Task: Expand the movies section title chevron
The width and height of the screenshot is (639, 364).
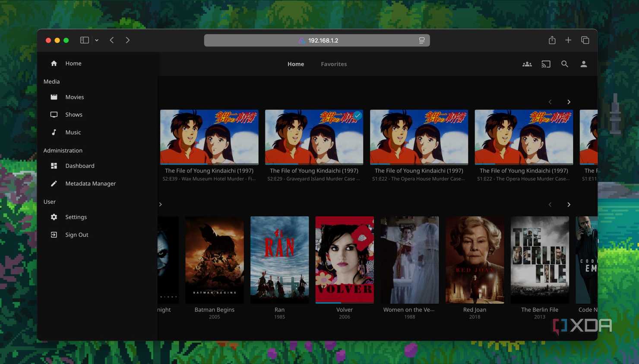Action: coord(161,204)
